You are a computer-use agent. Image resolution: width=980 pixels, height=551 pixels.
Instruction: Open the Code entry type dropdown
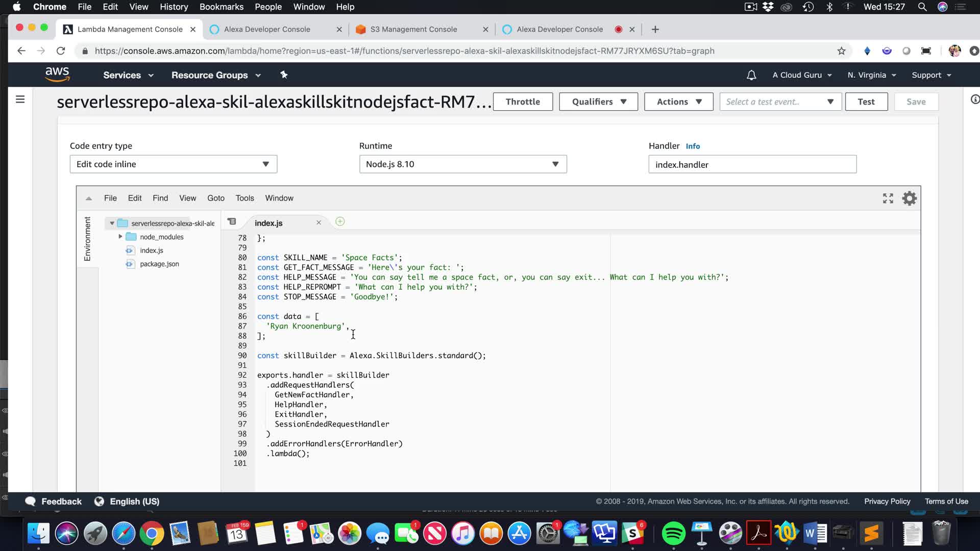(173, 164)
